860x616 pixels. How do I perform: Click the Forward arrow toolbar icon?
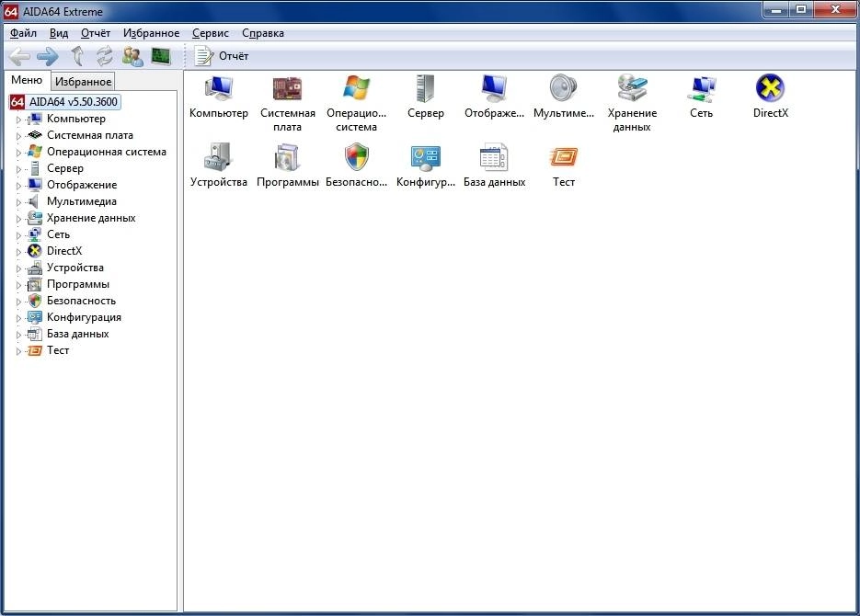coord(48,56)
